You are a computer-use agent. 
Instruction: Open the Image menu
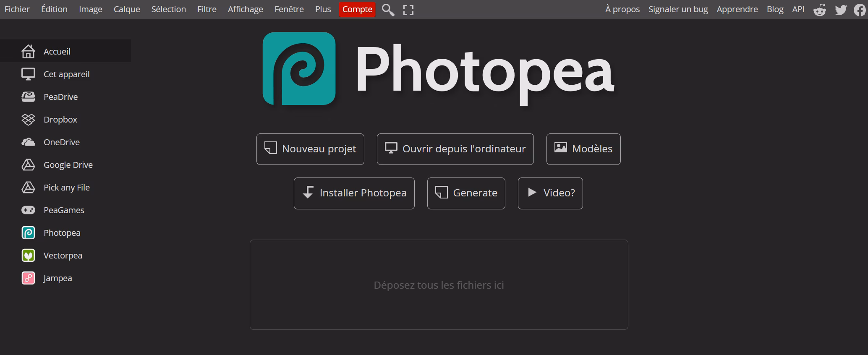[91, 9]
